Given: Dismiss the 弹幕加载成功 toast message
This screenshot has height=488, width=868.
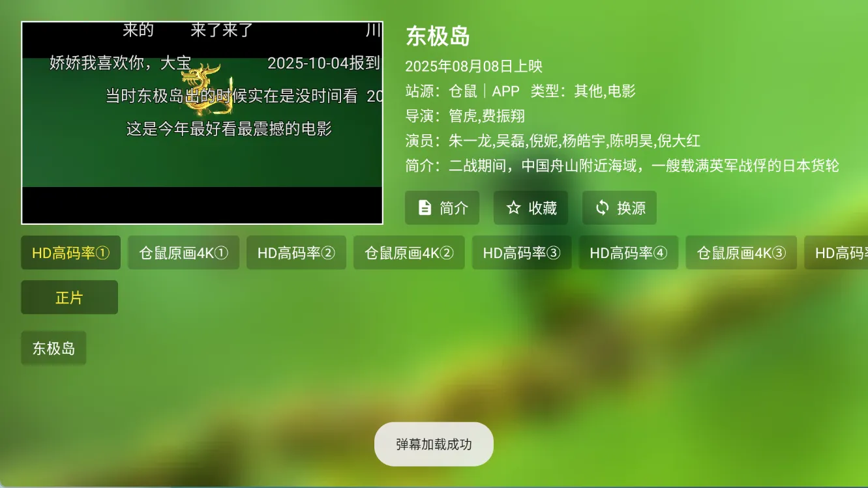Looking at the screenshot, I should (433, 444).
